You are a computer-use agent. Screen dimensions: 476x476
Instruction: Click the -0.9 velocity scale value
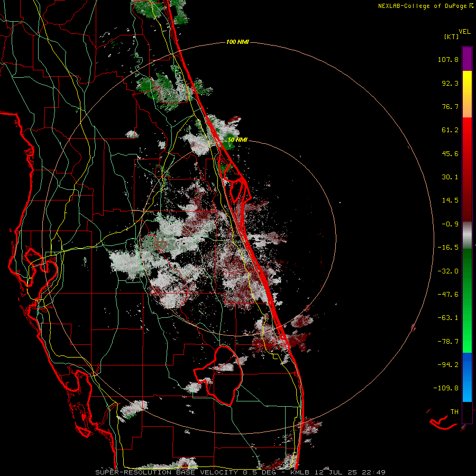pyautogui.click(x=450, y=224)
